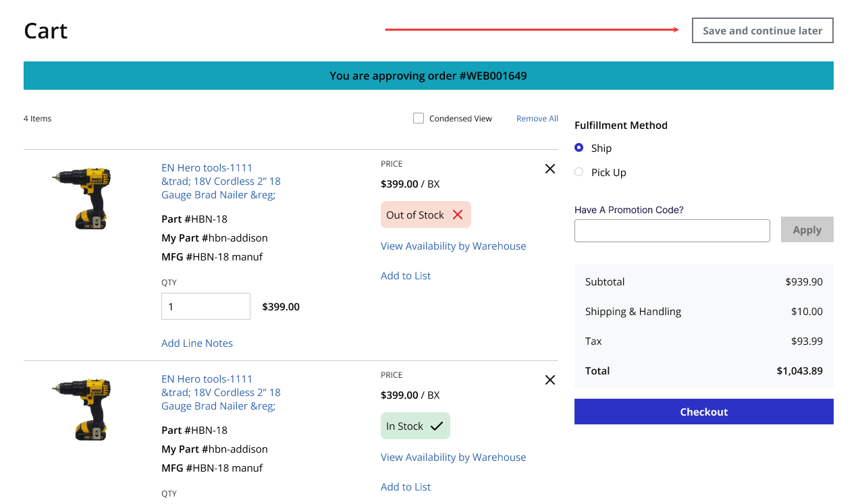Enable the Condensed View checkbox
The width and height of the screenshot is (858, 504).
pos(419,118)
